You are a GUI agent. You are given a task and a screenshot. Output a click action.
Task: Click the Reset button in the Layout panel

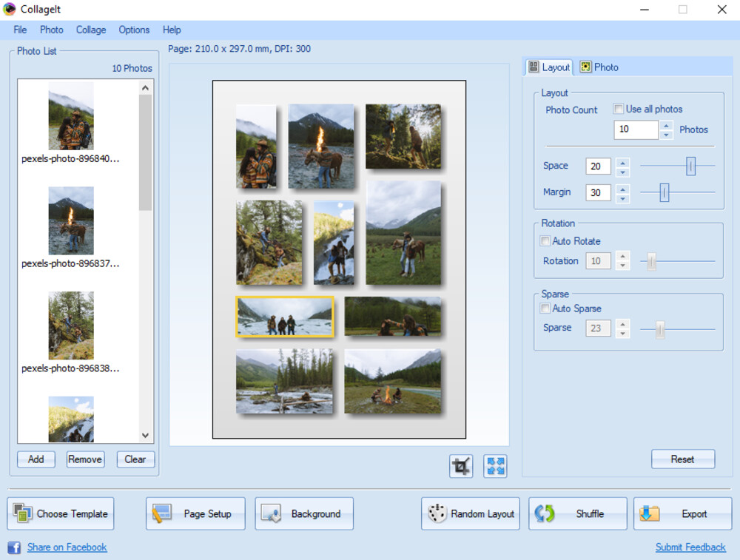[682, 459]
